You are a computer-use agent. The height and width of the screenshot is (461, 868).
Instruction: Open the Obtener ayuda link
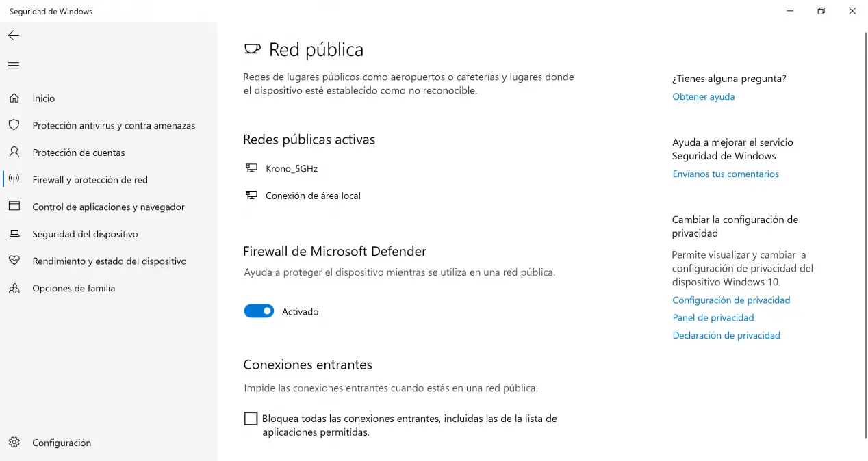tap(703, 97)
